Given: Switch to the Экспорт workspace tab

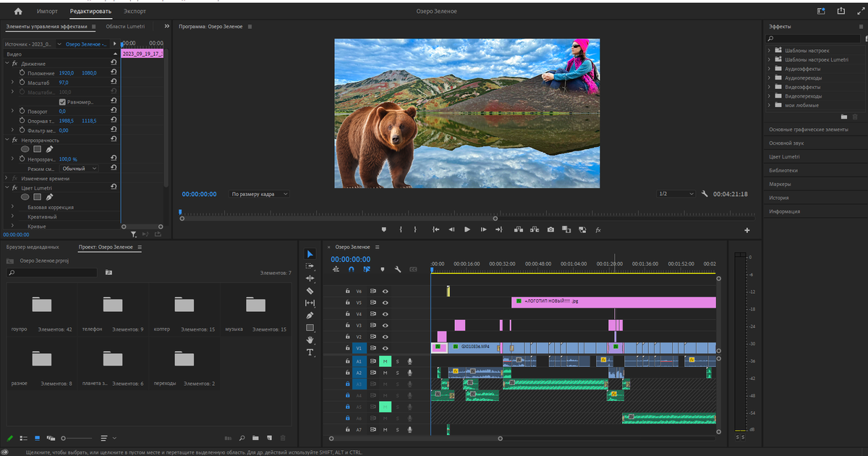Looking at the screenshot, I should point(135,12).
